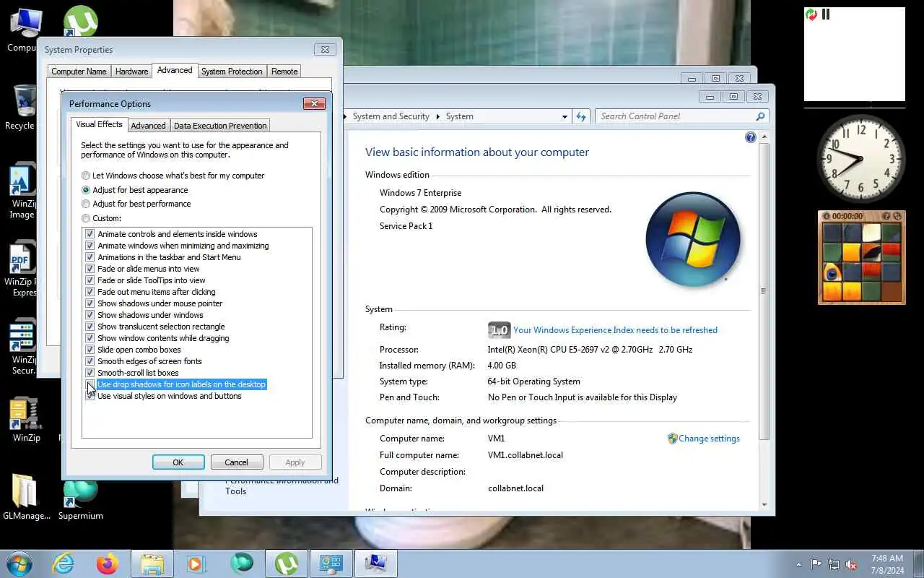Switch to the Remote tab

tap(284, 72)
